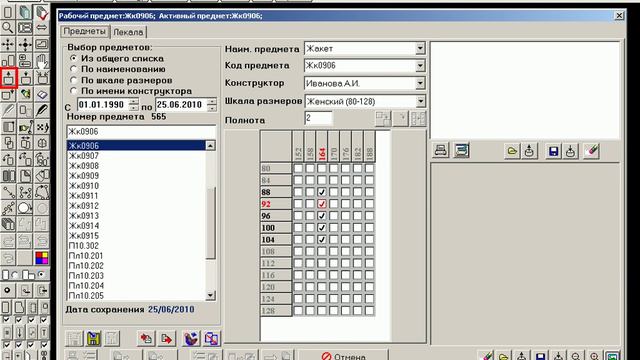Click the end date 25.06.2010 spinner arrows

tap(211, 105)
